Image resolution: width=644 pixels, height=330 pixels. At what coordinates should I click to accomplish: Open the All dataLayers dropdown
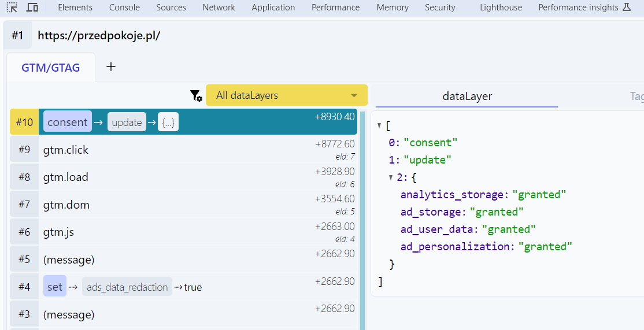tap(287, 95)
